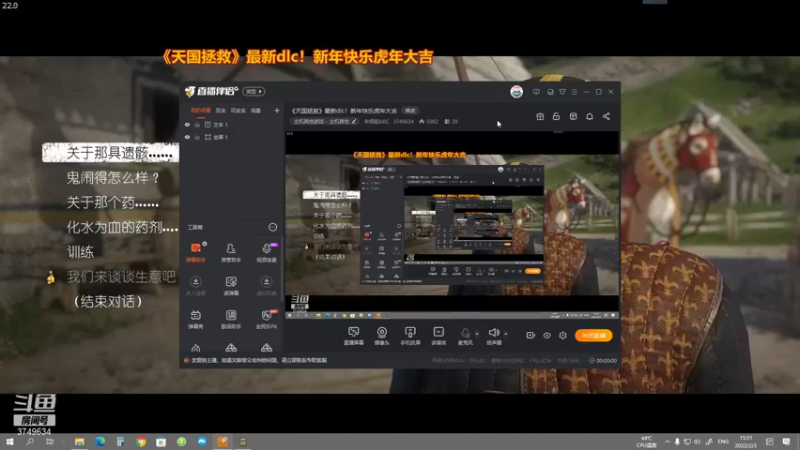Switch to the fourth scene tab 场景
Image resolution: width=800 pixels, height=450 pixels.
point(256,110)
